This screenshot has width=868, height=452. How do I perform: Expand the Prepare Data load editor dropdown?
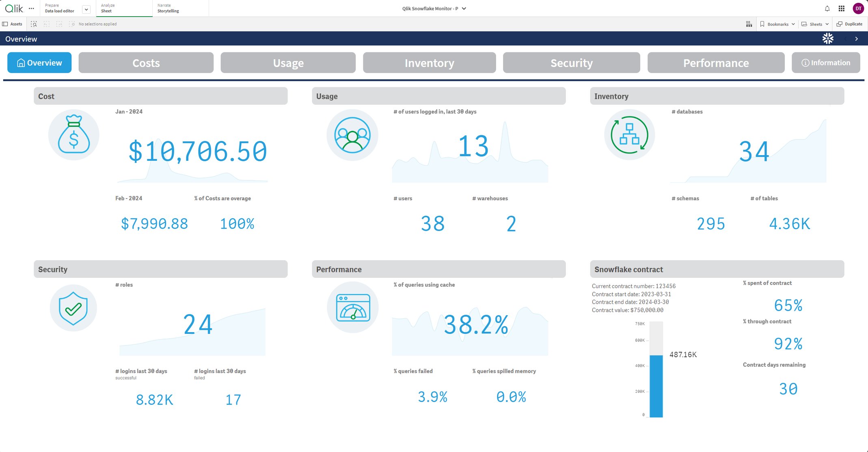[86, 9]
